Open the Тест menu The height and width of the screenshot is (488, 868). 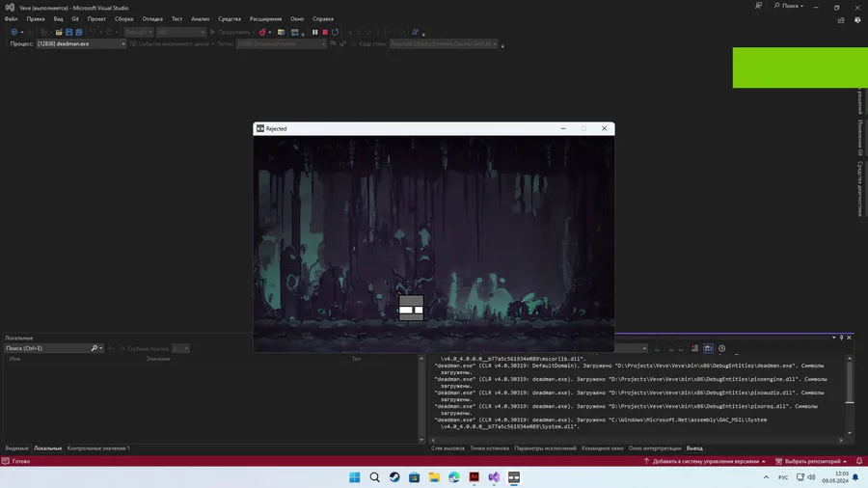(176, 19)
